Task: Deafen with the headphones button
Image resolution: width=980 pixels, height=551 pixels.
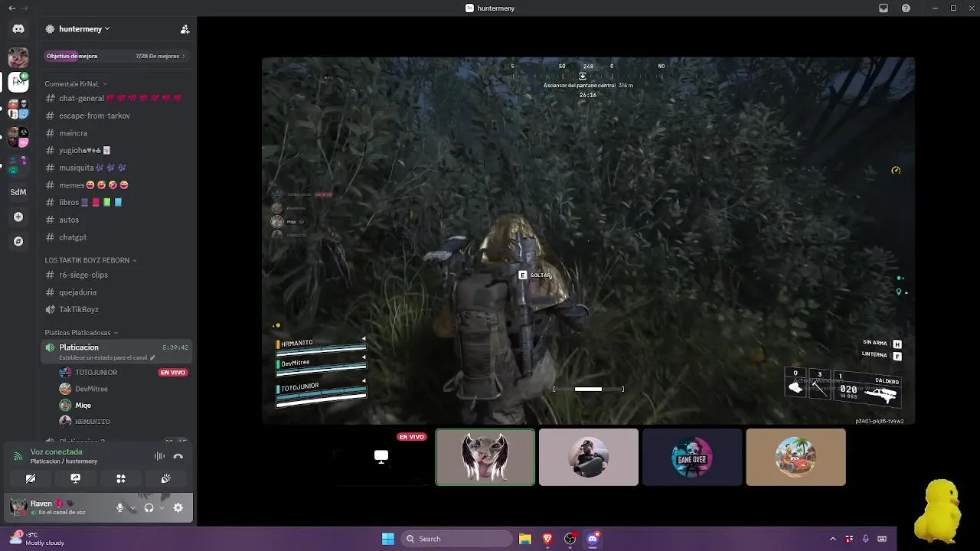Action: coord(149,507)
